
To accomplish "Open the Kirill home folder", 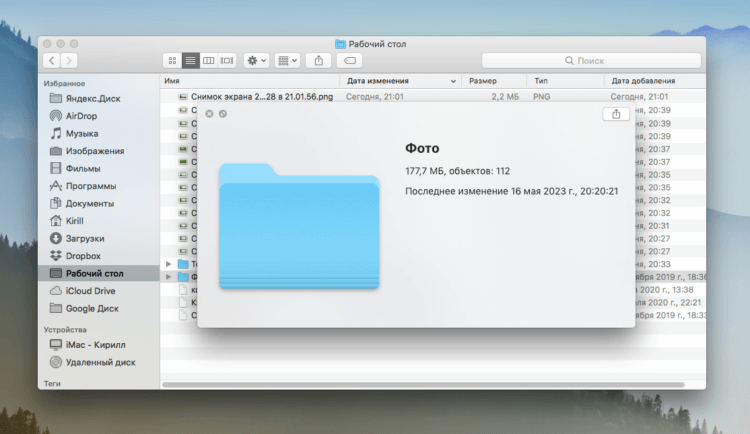I will point(74,221).
